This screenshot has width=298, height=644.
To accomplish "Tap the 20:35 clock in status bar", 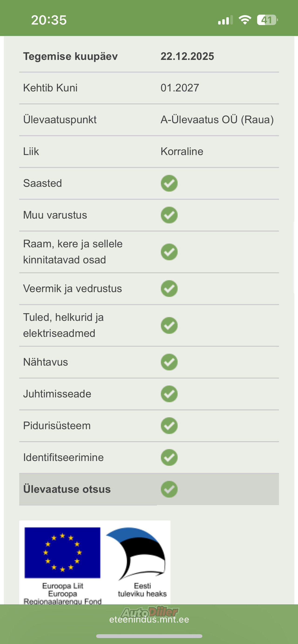I will click(49, 20).
